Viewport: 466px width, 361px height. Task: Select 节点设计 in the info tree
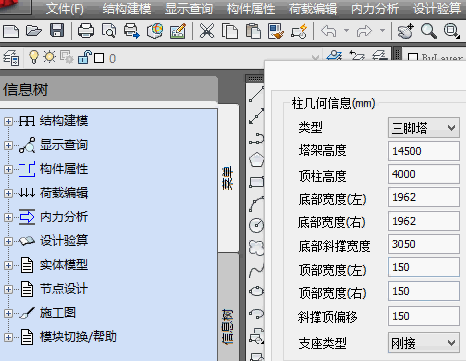[x=64, y=289]
